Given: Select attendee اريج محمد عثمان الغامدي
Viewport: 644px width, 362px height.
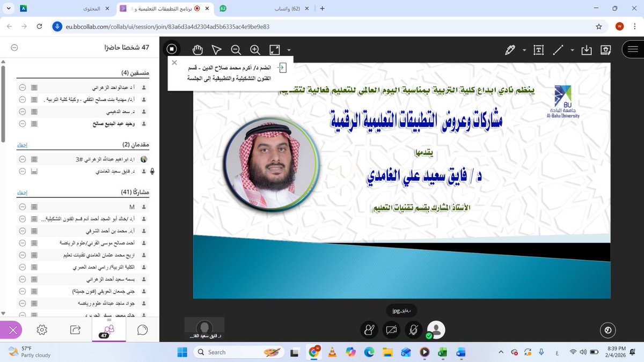Looking at the screenshot, I should click(x=98, y=255).
